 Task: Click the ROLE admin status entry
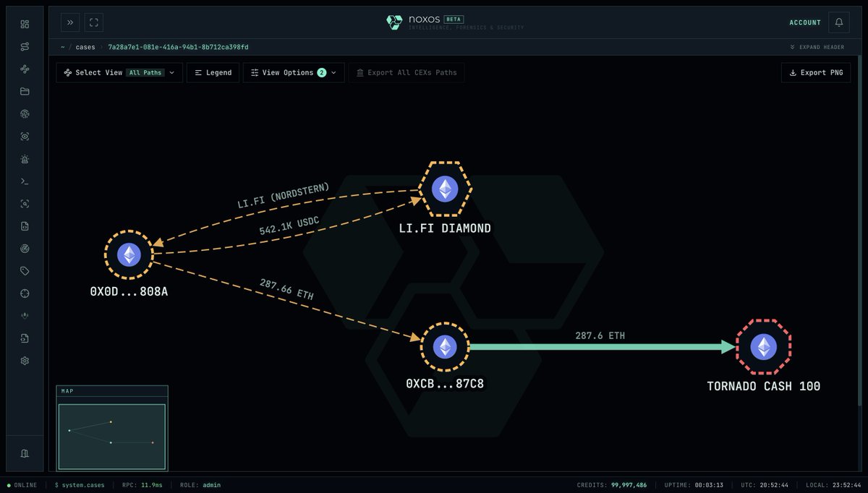coord(201,485)
